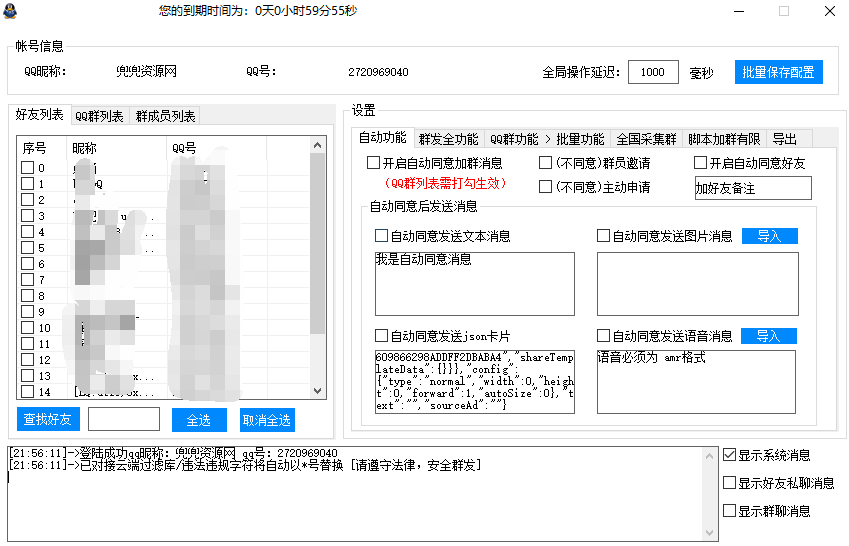The height and width of the screenshot is (546, 849).
Task: Click log panel scroll down arrow
Action: [x=709, y=533]
